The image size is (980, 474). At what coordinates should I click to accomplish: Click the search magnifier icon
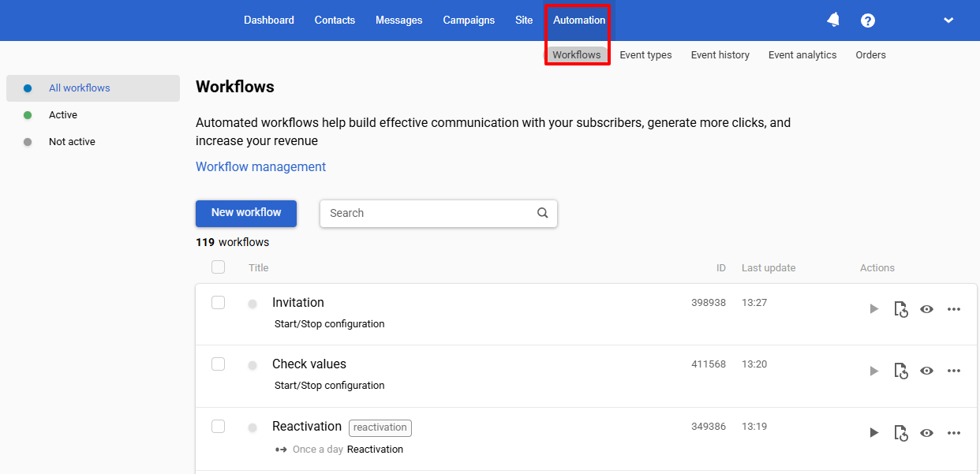542,213
